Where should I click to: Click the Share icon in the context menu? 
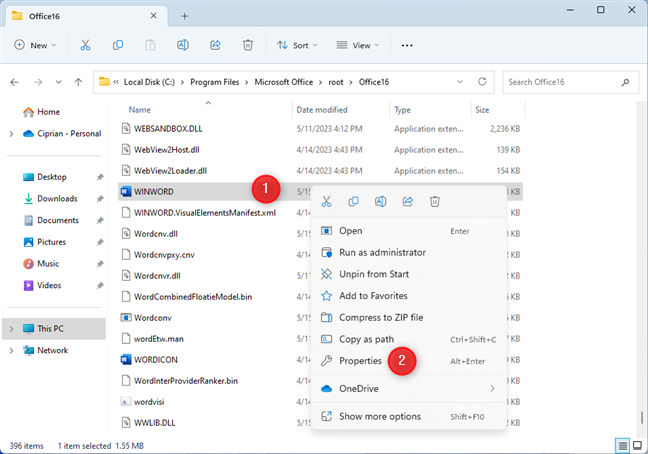pyautogui.click(x=408, y=202)
